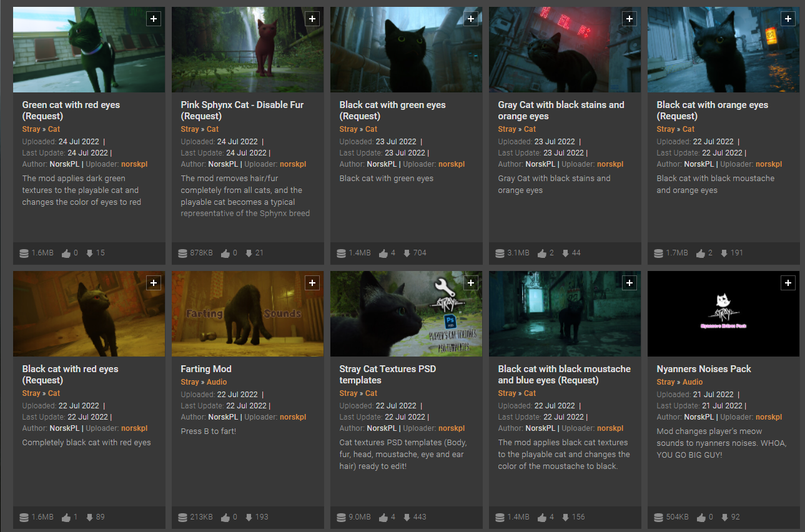
Task: Open the Nyanners Noises Pack title link
Action: 704,369
